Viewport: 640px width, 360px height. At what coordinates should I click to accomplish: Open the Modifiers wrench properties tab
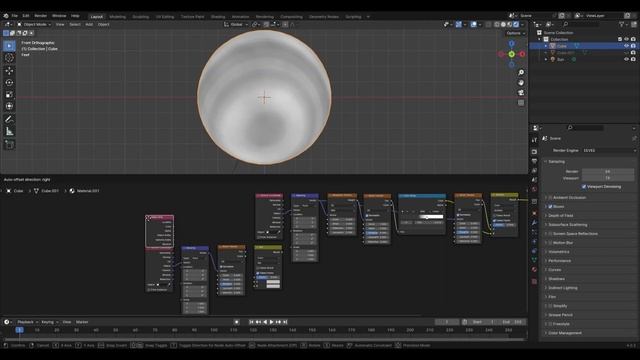pos(534,223)
